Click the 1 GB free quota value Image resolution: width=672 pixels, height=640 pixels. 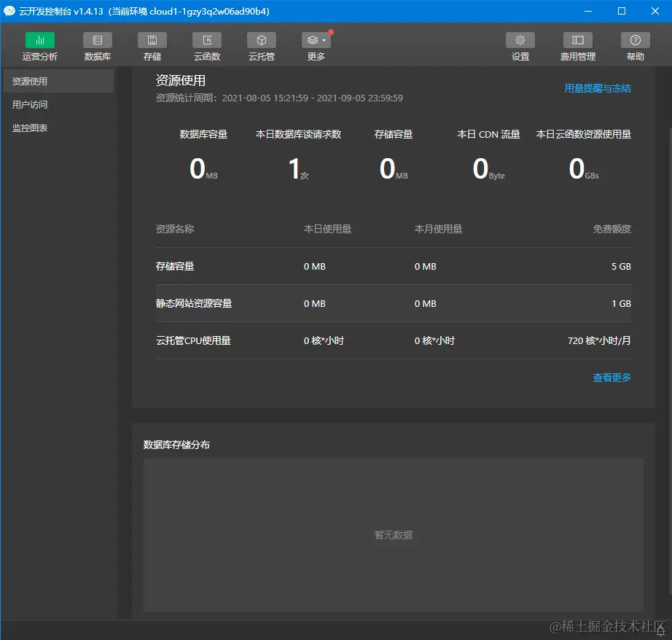tap(621, 303)
